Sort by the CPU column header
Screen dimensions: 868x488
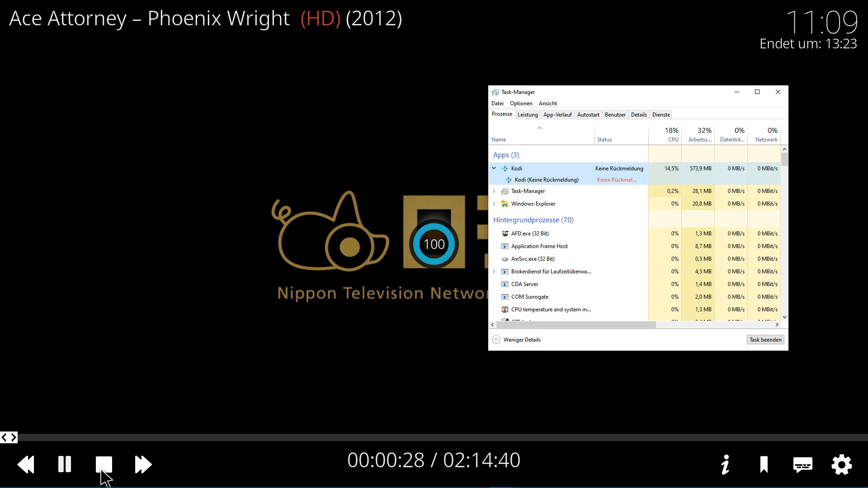665,136
